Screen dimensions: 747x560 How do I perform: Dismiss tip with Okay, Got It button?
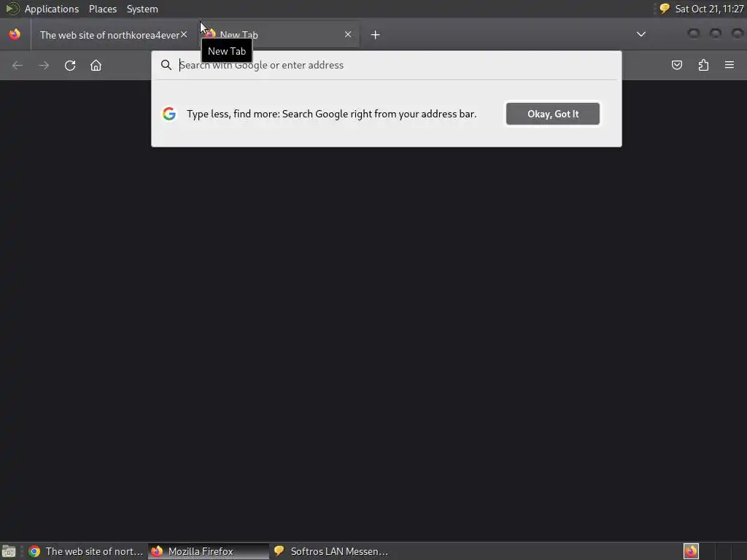[x=553, y=114]
